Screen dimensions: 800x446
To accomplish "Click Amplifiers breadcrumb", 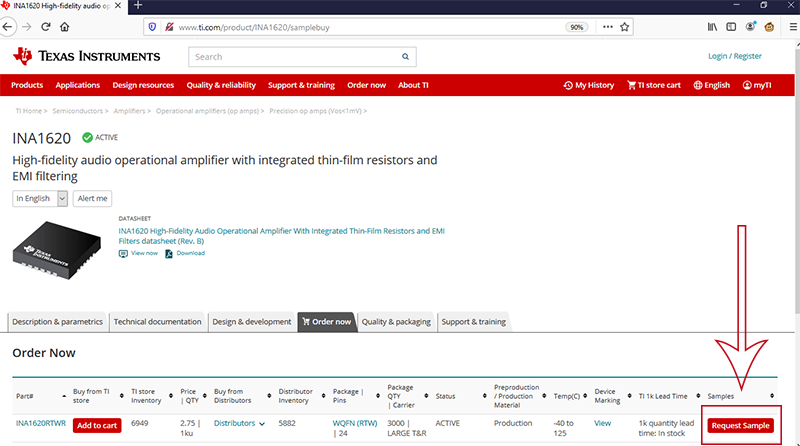I will pyautogui.click(x=130, y=111).
